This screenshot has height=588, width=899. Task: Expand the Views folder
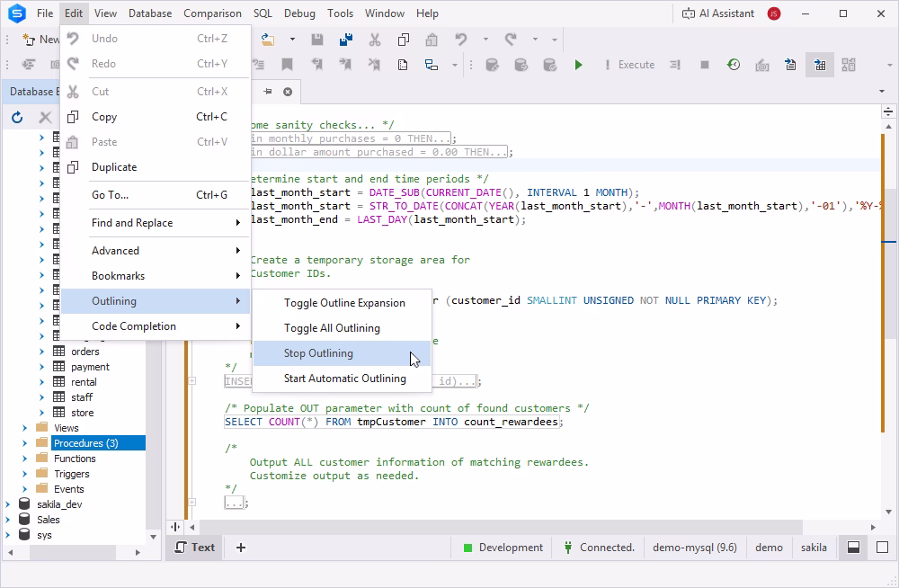(x=24, y=428)
